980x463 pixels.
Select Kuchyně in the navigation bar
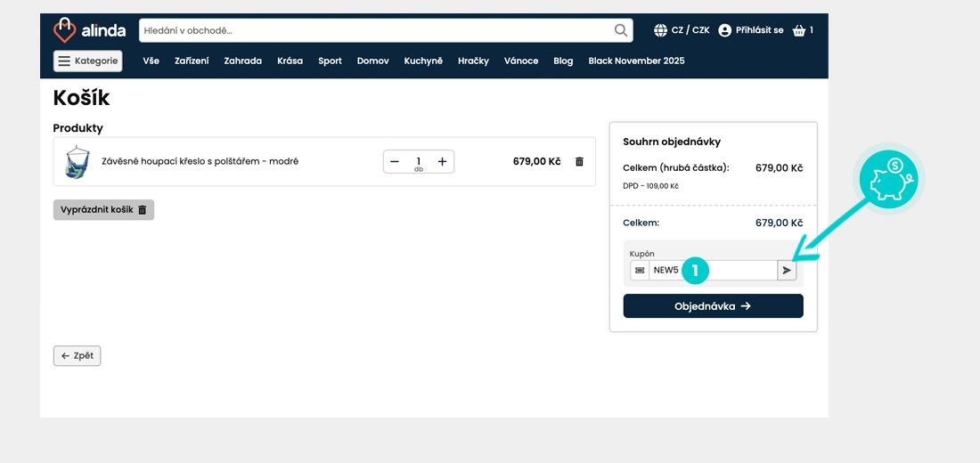click(423, 61)
